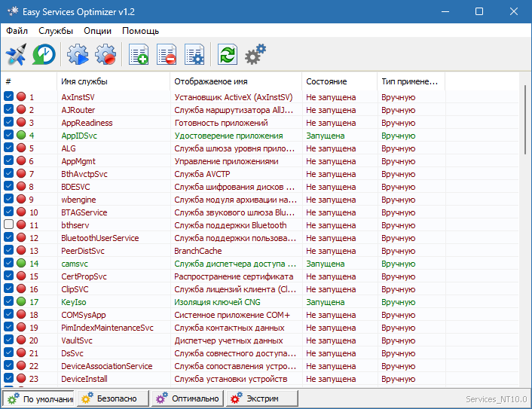Sort by Состояние column header

(x=339, y=81)
